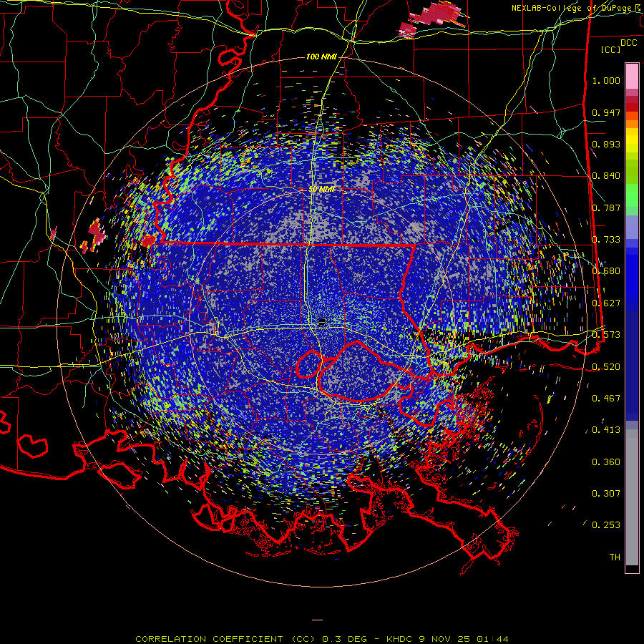644x644 pixels.
Task: Click the 0.627 legend value
Action: click(x=606, y=303)
